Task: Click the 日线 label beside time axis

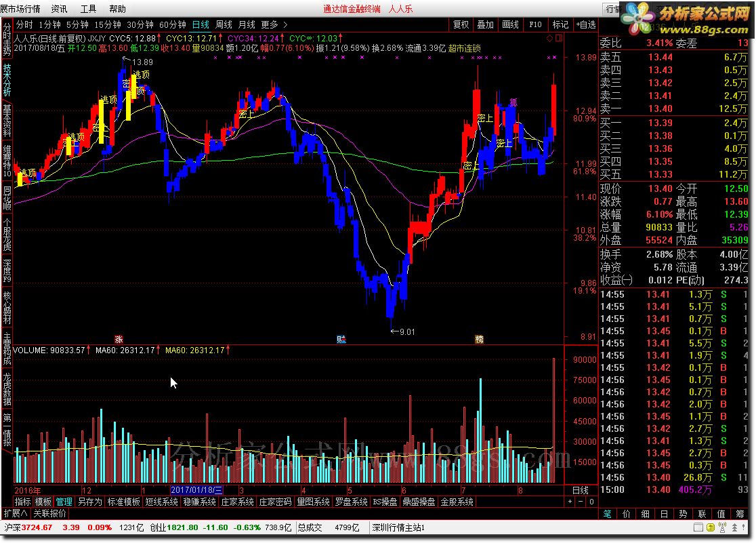Action: [x=580, y=490]
